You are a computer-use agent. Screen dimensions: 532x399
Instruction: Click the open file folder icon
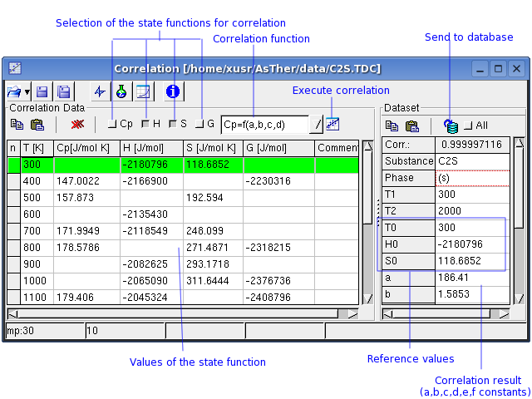[x=14, y=92]
